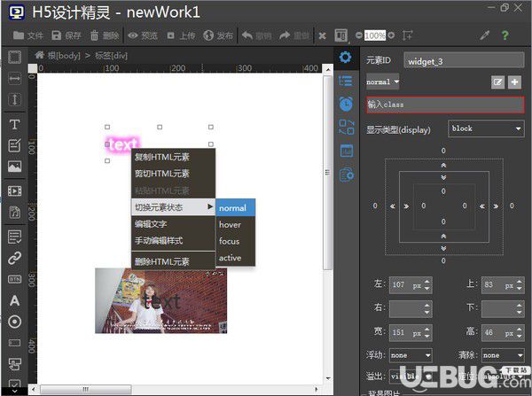
Task: Click the 100% zoom value field
Action: pyautogui.click(x=375, y=35)
